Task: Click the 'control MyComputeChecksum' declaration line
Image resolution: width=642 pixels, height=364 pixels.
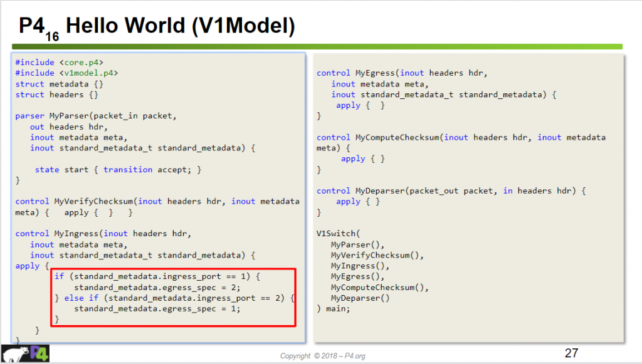Action: [461, 137]
